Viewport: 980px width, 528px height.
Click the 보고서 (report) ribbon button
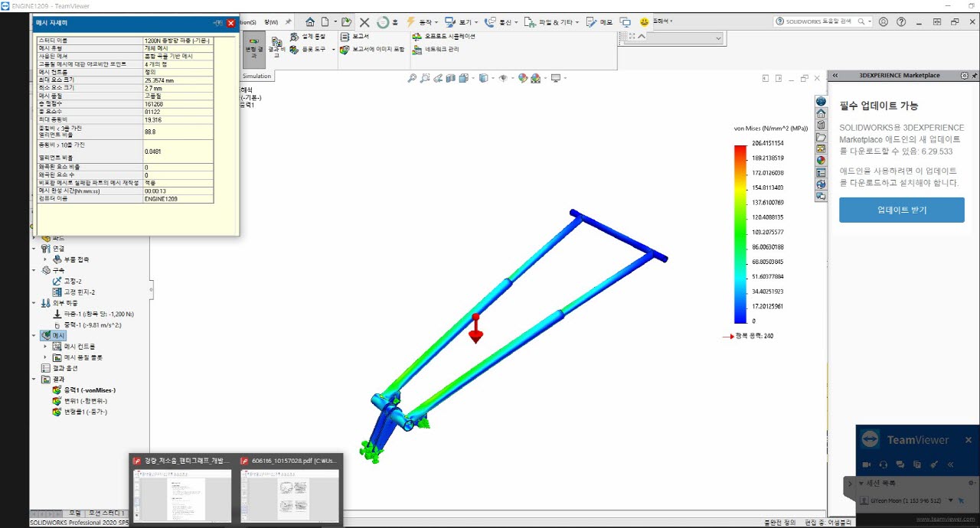click(355, 36)
